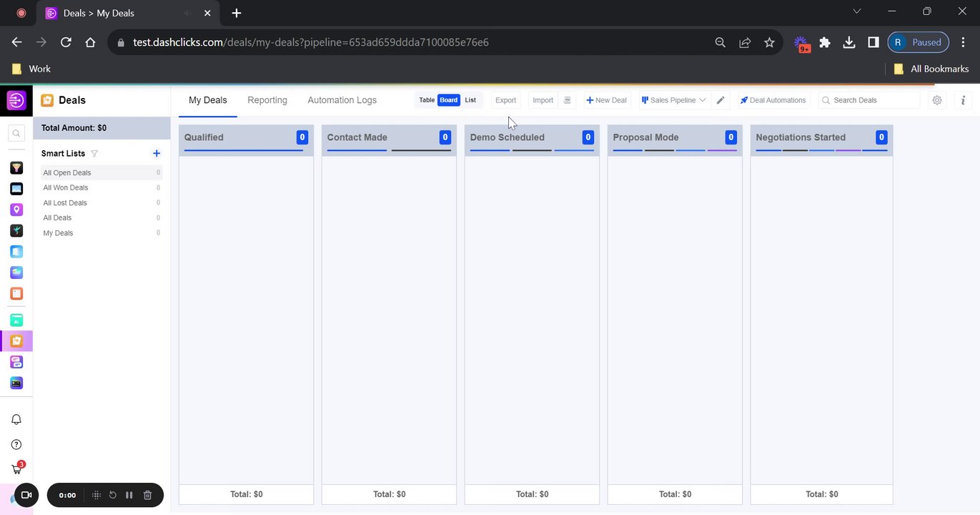Click the Smart Lists filter icon
The image size is (980, 515).
coord(94,154)
